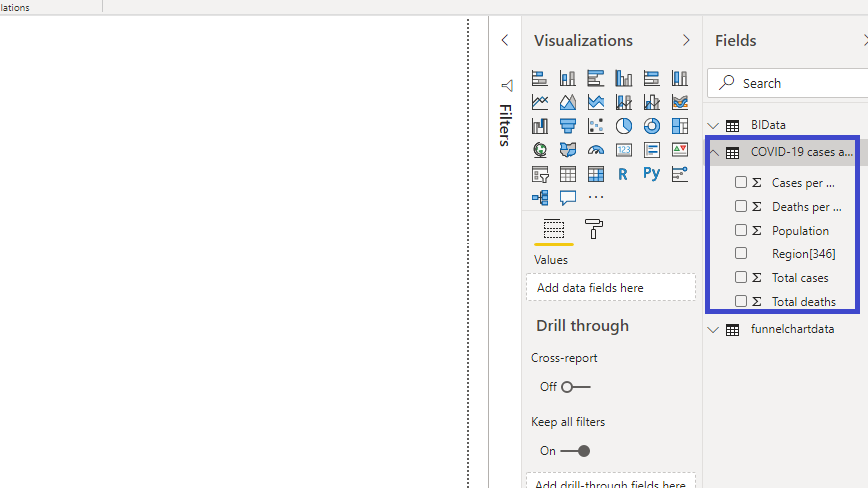
Task: Select the Donut chart visualization
Action: click(x=652, y=126)
